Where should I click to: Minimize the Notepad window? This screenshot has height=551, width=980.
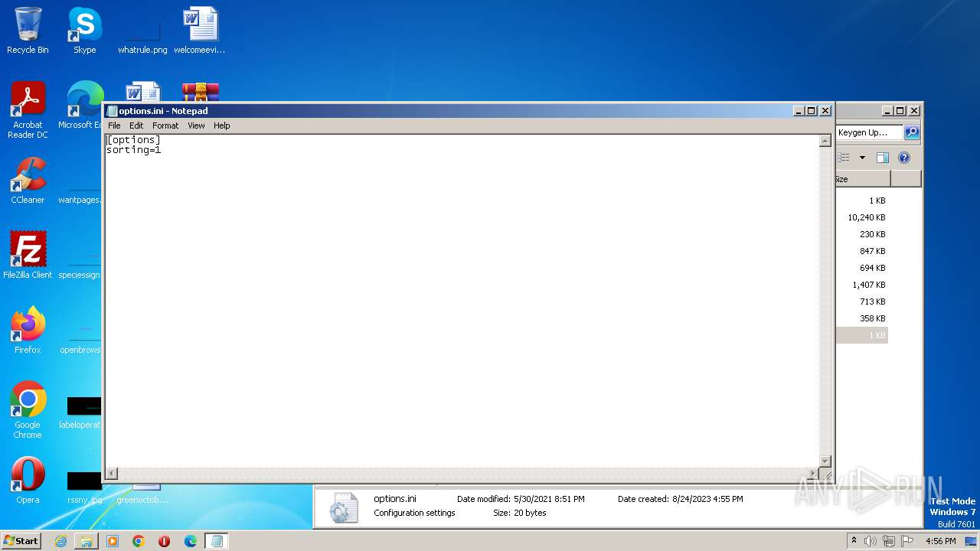tap(799, 111)
